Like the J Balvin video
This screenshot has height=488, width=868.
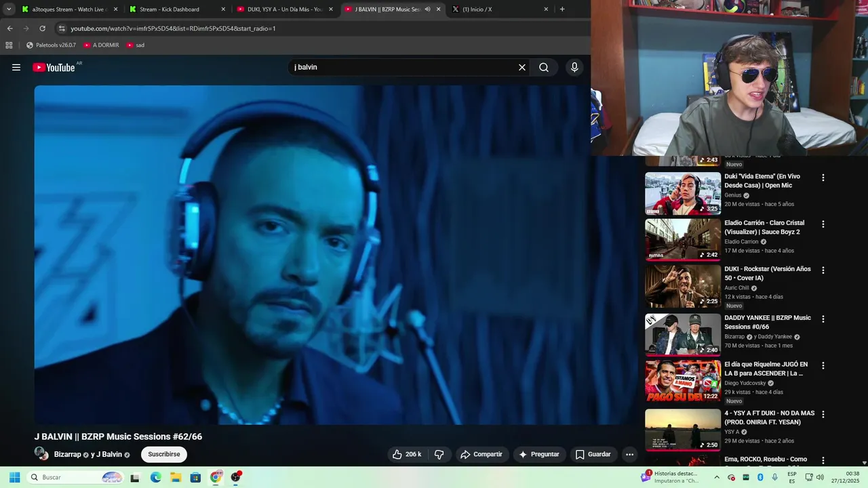tap(406, 454)
